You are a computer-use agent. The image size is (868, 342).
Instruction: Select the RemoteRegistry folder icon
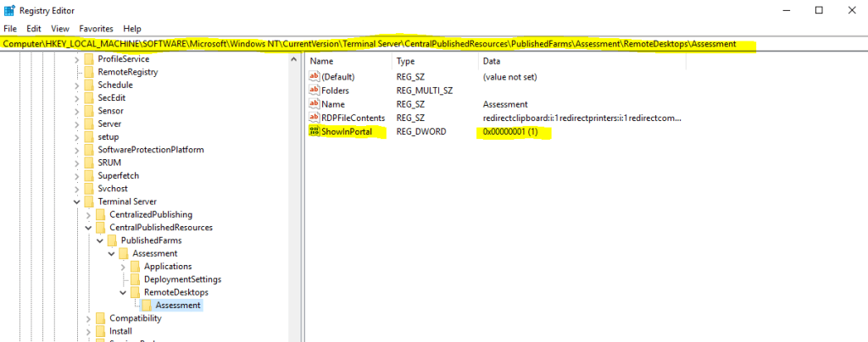pos(88,72)
